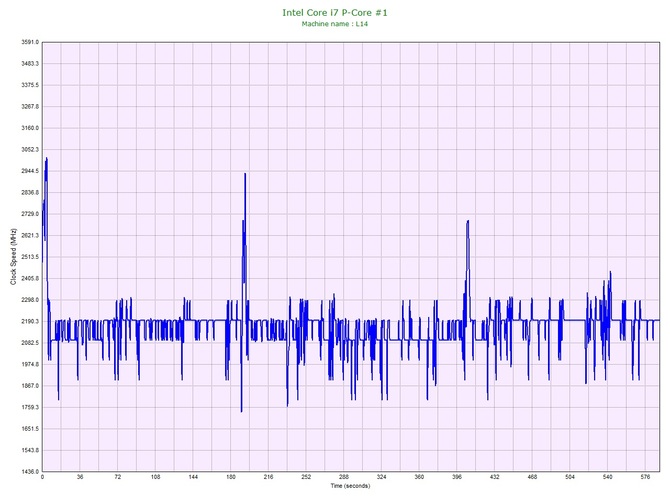
Task: Click the 2944.5 y-axis label
Action: click(30, 171)
